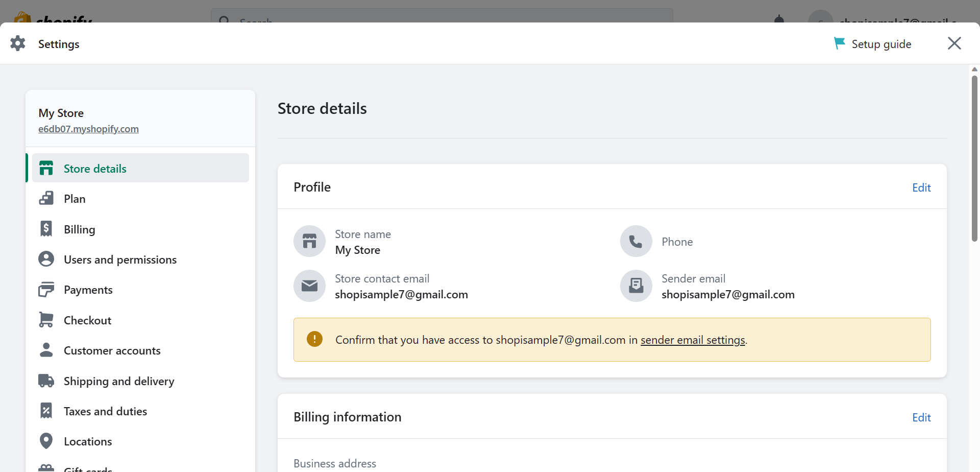Click the Store name shop icon

click(309, 241)
